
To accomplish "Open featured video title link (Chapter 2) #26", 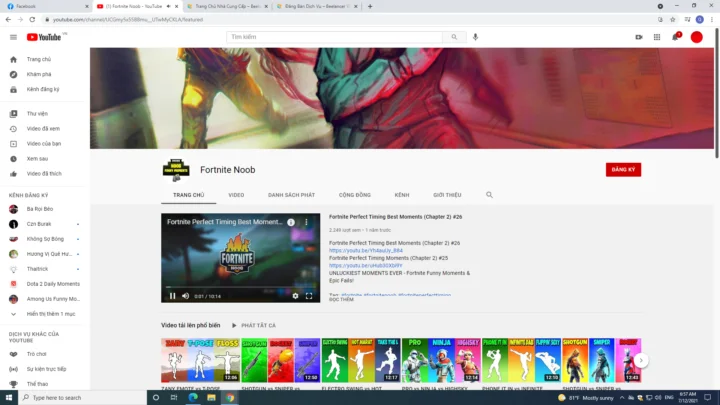I will pos(395,217).
